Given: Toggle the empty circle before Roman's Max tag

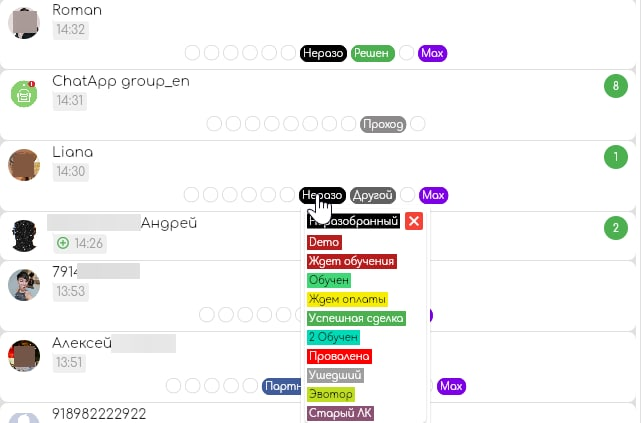Looking at the screenshot, I should (x=407, y=53).
